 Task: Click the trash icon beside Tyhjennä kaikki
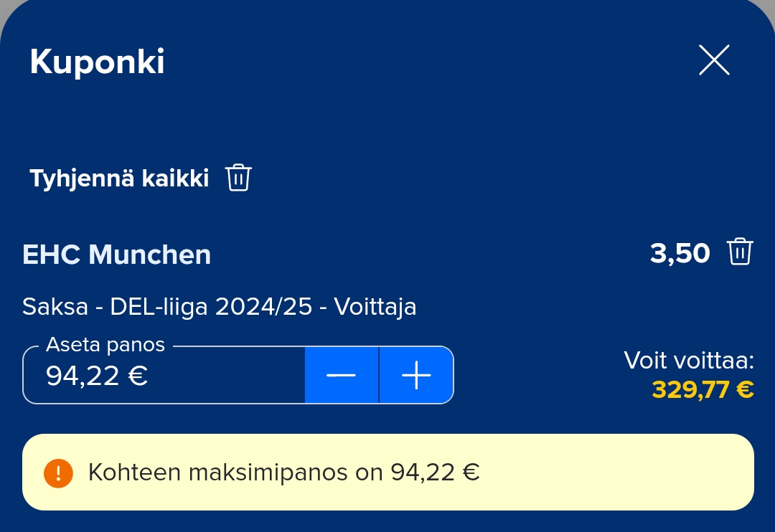click(x=238, y=177)
